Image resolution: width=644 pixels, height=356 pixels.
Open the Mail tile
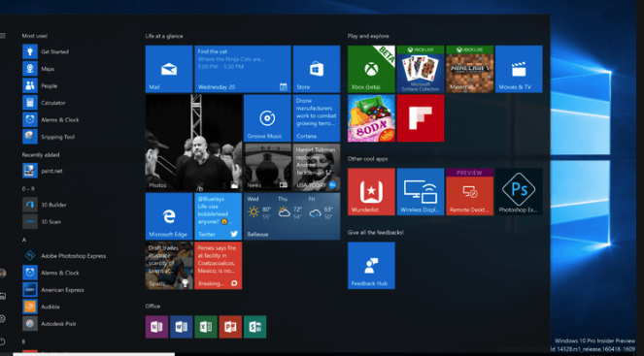(169, 69)
